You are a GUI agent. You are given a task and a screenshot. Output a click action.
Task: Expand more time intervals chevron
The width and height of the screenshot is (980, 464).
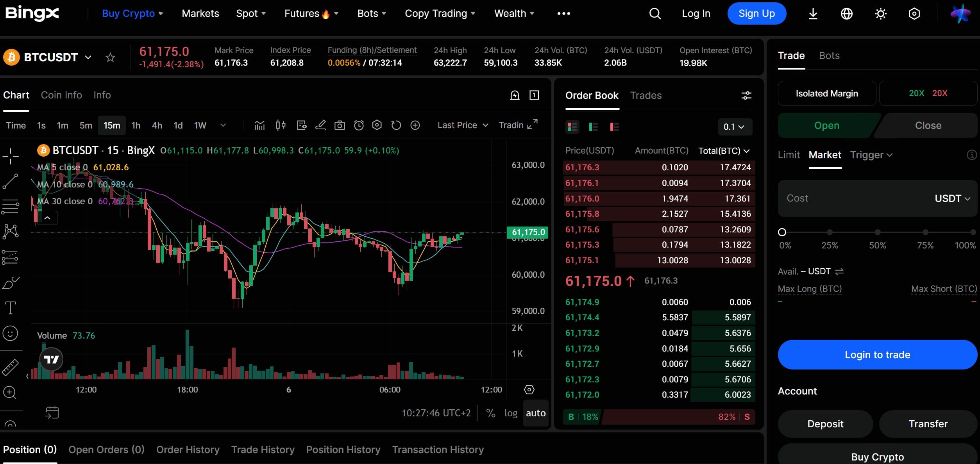click(223, 125)
